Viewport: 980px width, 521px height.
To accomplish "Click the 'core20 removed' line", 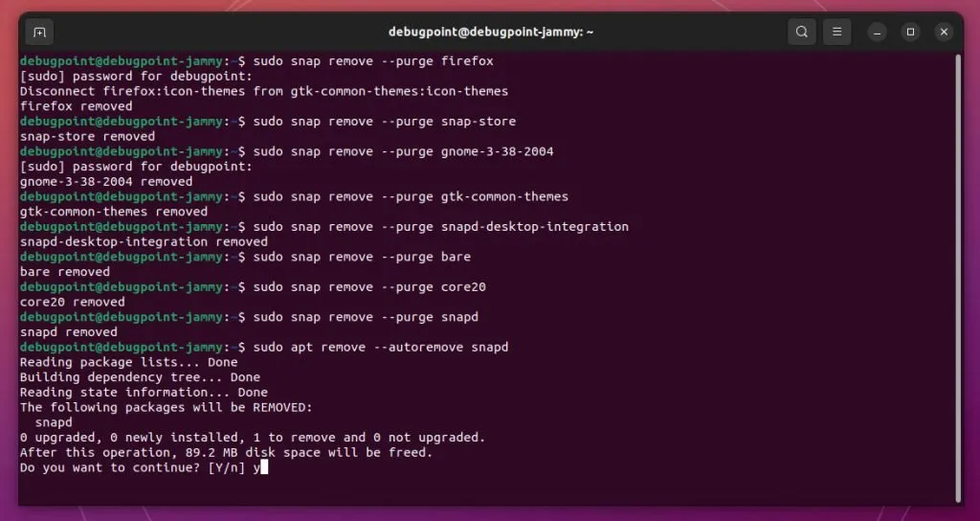I will [x=73, y=302].
